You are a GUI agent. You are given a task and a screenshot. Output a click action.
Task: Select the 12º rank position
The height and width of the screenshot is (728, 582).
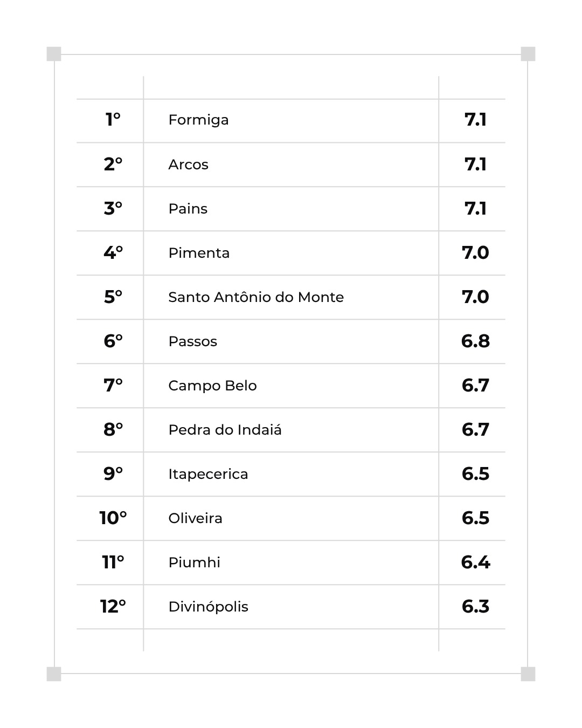point(113,606)
